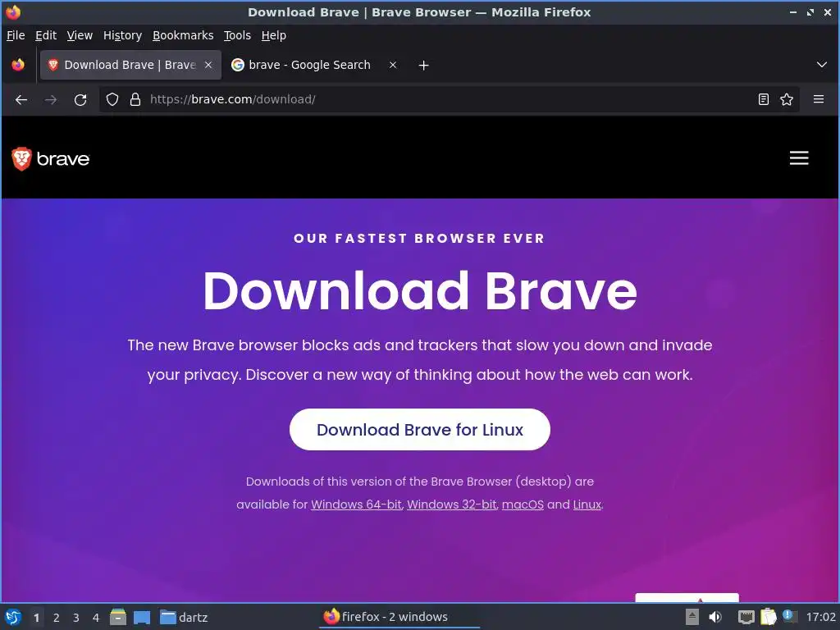Switch to workspace 4
The image size is (840, 630).
pyautogui.click(x=96, y=618)
